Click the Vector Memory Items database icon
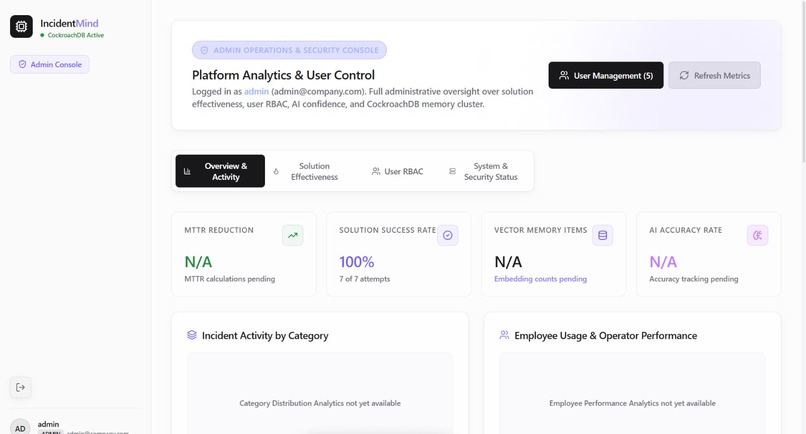The height and width of the screenshot is (434, 806). click(x=602, y=236)
